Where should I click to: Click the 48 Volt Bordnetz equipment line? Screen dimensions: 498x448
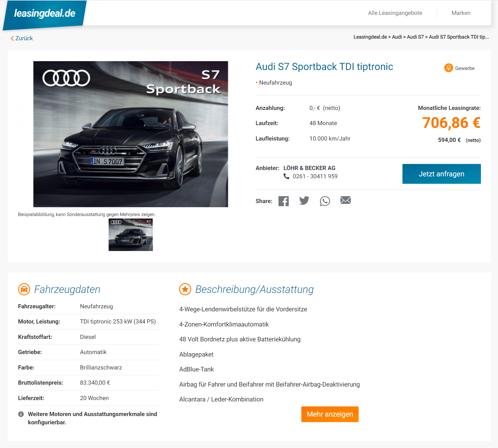pyautogui.click(x=240, y=339)
